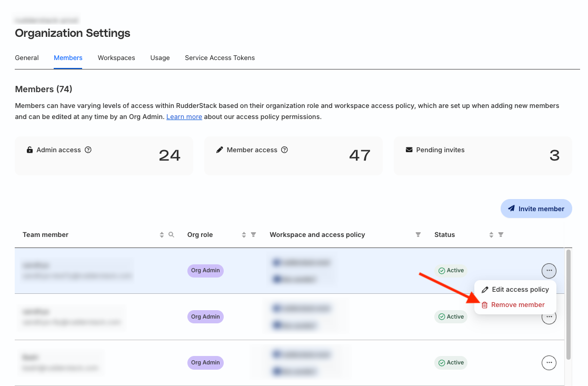Search the Team member column

tap(172, 235)
